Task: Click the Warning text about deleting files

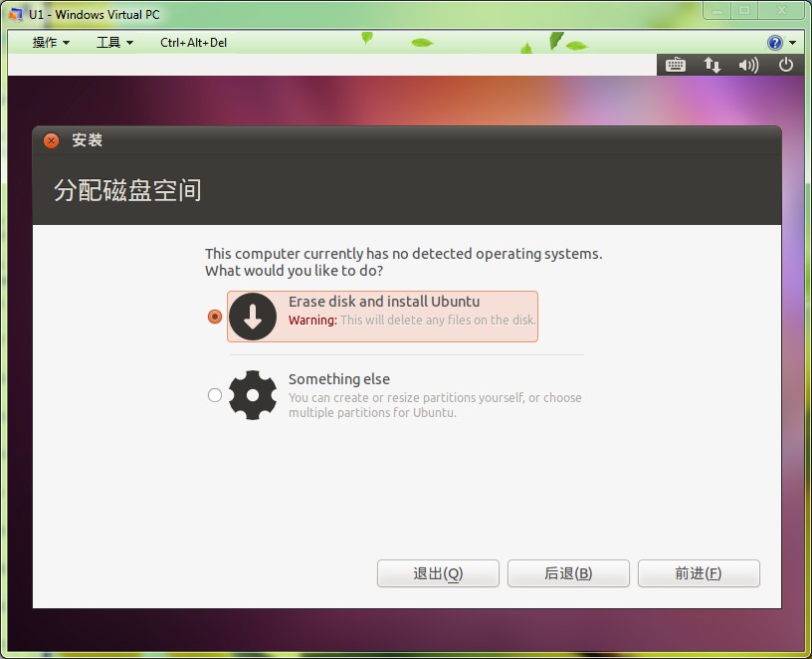Action: tap(412, 321)
